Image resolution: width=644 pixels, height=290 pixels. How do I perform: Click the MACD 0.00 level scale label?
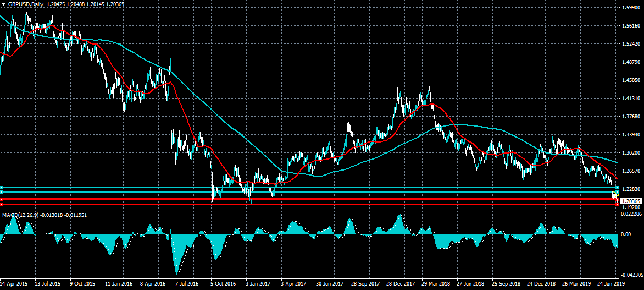625,234
